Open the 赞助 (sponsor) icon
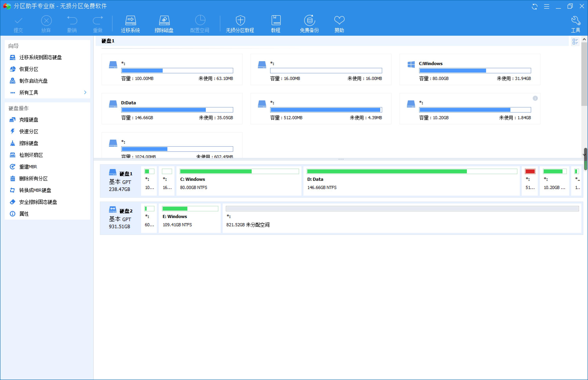This screenshot has width=588, height=380. click(x=339, y=24)
